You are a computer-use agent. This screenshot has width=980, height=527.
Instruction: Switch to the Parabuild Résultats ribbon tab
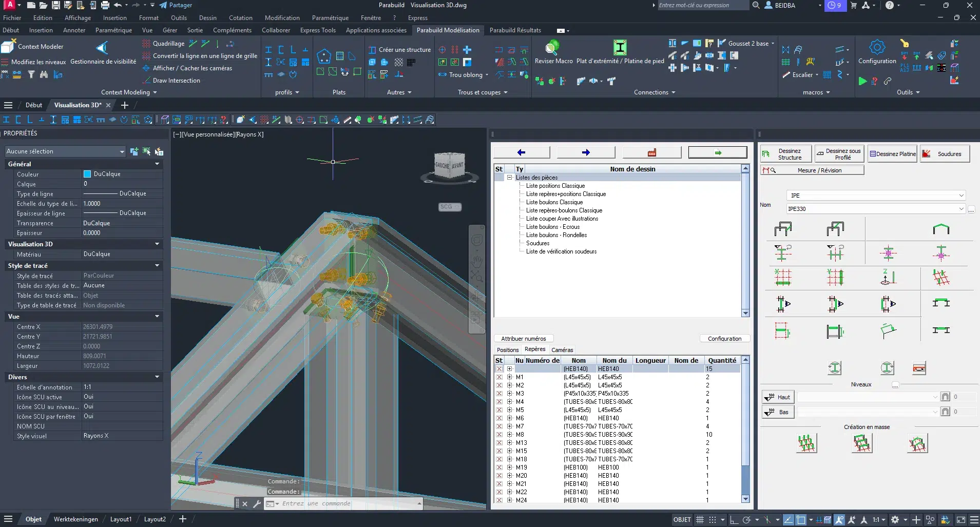coord(515,30)
